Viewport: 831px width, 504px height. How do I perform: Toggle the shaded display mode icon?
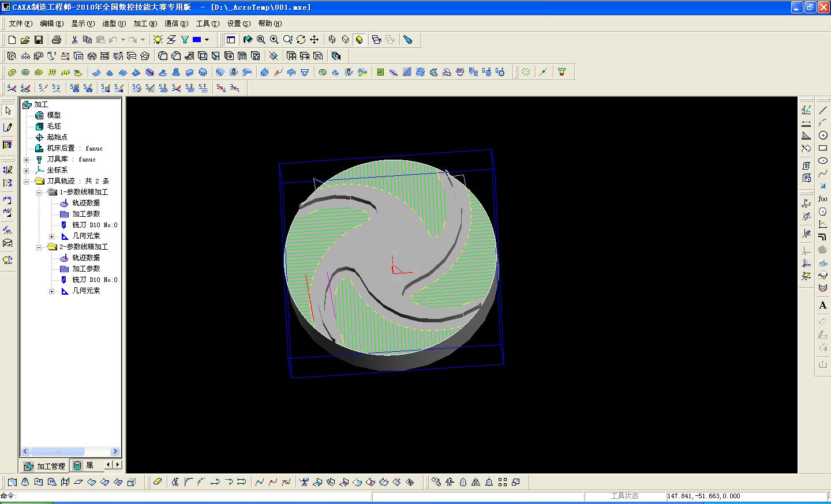tap(359, 40)
